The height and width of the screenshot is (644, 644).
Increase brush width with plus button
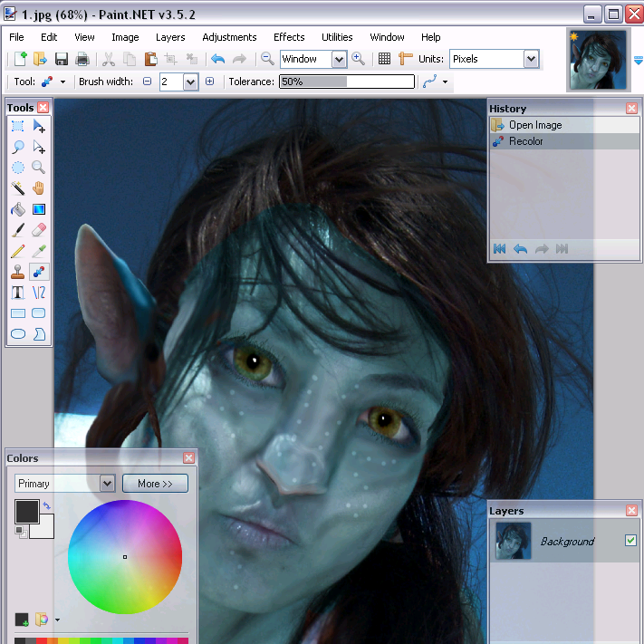point(210,82)
